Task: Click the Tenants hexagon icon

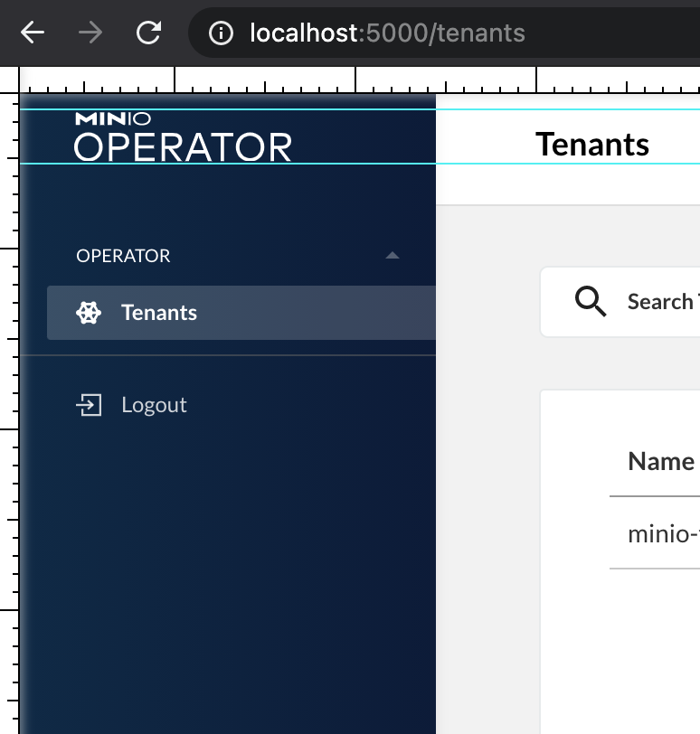Action: [x=89, y=313]
